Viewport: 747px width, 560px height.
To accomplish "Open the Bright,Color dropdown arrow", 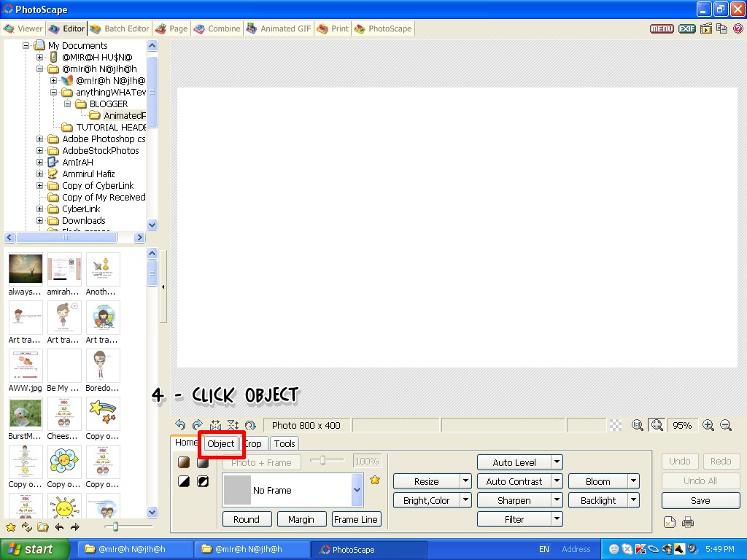I will tap(466, 500).
